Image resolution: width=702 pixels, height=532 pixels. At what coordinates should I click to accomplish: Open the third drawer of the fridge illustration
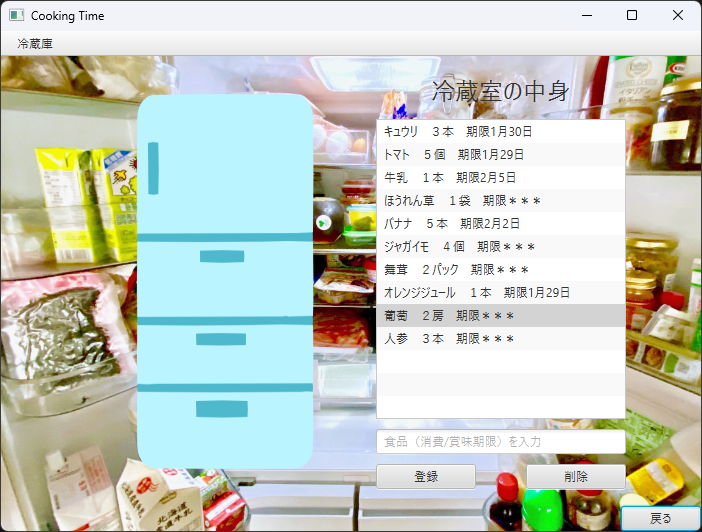tap(225, 351)
